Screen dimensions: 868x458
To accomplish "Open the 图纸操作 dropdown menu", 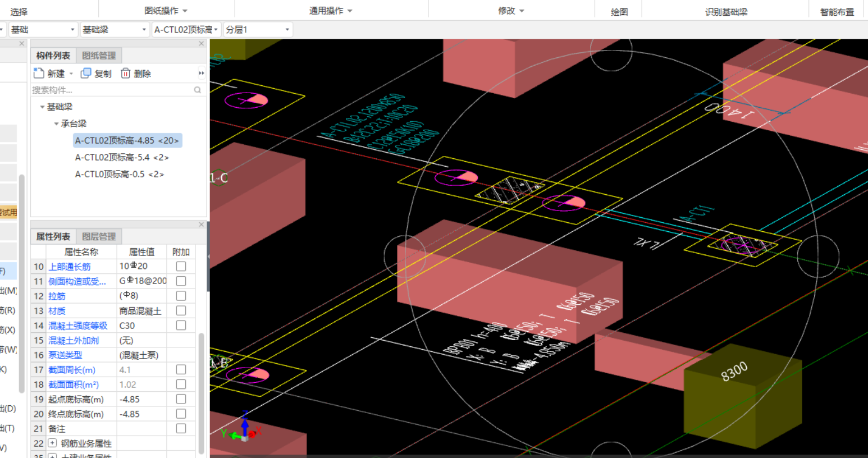I will [x=166, y=11].
